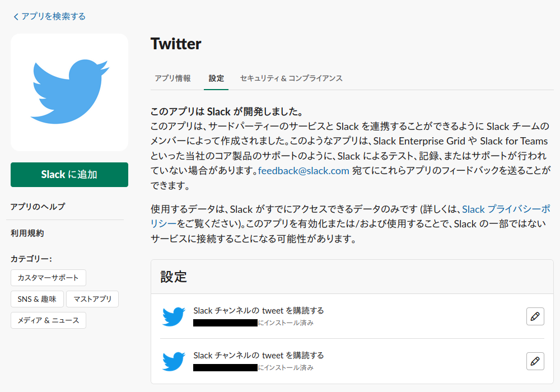This screenshot has width=560, height=392.
Task: Click Twitter icon of first configuration row
Action: 174,316
